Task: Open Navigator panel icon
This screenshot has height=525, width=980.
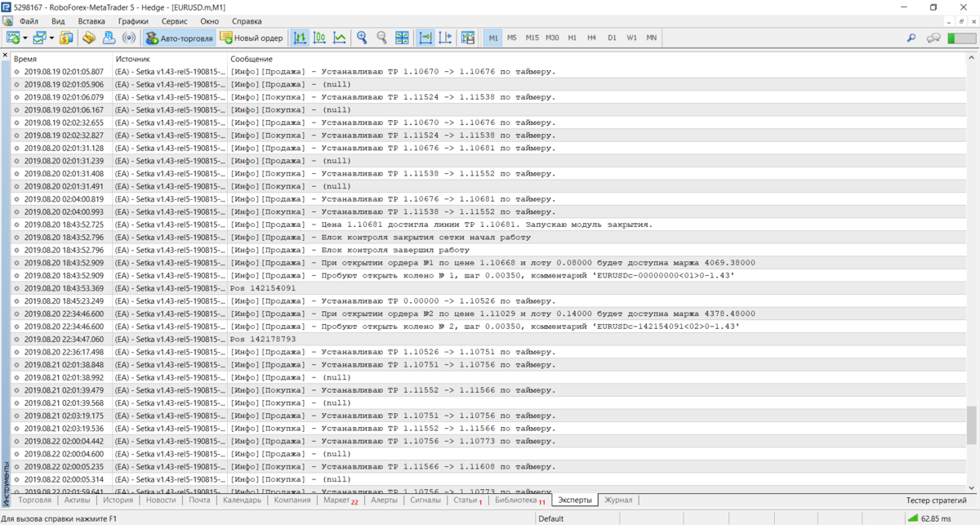Action: point(90,38)
